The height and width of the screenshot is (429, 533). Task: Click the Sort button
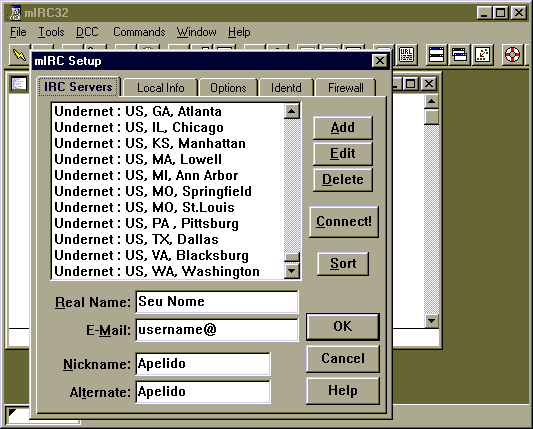(x=343, y=263)
